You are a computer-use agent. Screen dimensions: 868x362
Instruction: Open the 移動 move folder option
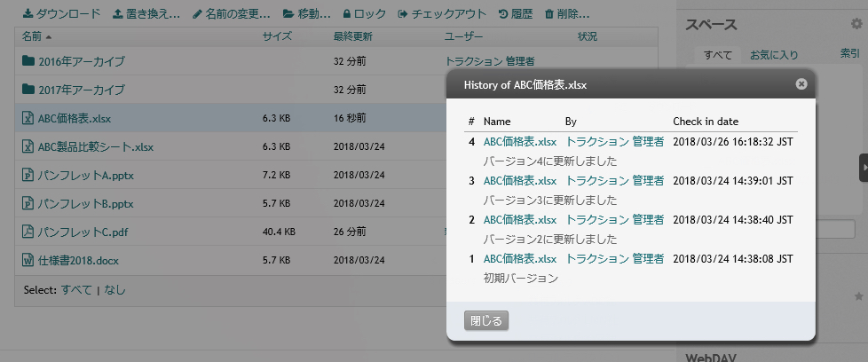point(288,14)
